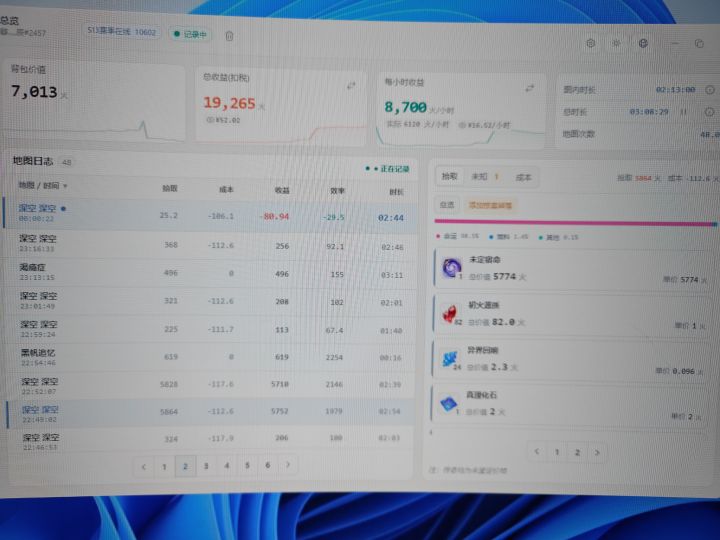Click the orange highlighted filter chip
This screenshot has width=720, height=540.
[489, 205]
